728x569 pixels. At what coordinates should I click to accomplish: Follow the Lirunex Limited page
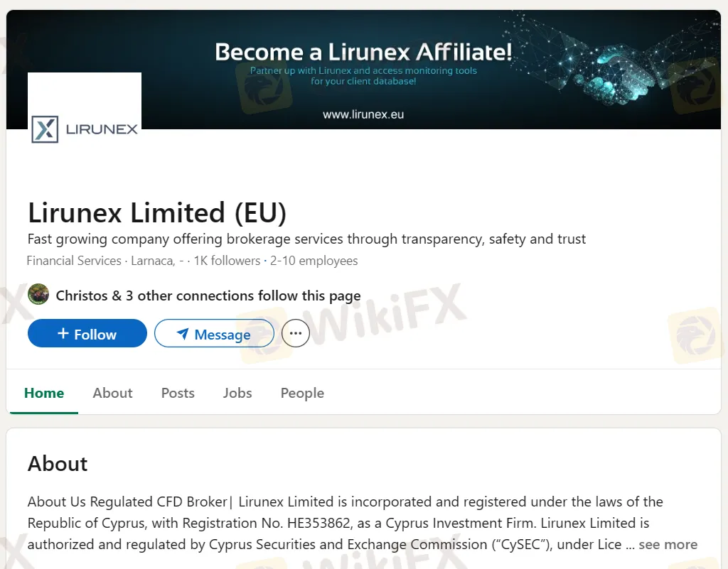87,333
